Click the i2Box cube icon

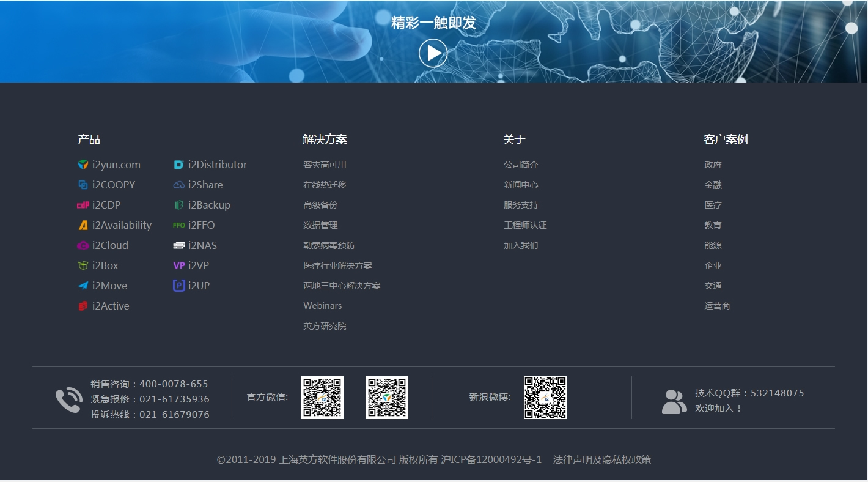click(x=83, y=265)
